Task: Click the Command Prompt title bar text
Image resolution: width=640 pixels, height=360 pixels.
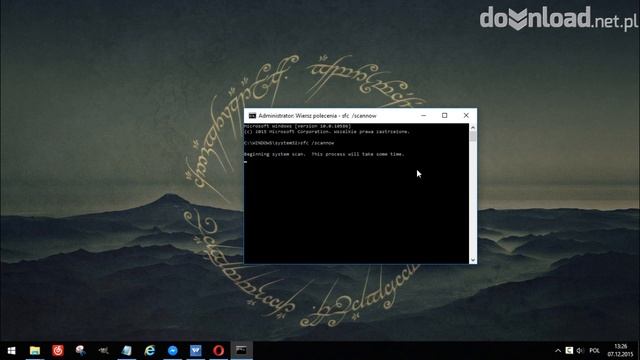Action: pos(317,116)
